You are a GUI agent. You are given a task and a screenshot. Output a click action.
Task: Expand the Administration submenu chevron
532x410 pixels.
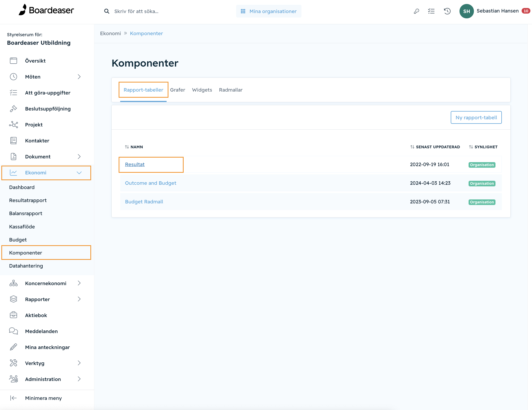coord(79,379)
